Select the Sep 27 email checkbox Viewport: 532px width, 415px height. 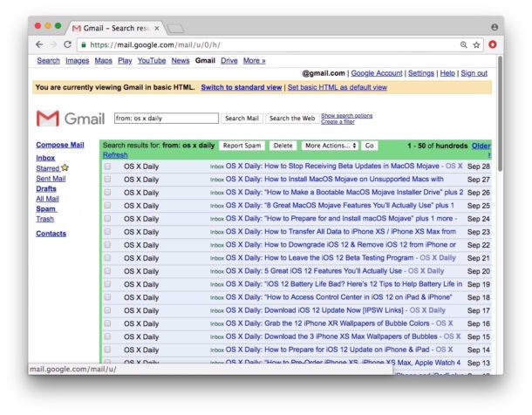point(107,179)
